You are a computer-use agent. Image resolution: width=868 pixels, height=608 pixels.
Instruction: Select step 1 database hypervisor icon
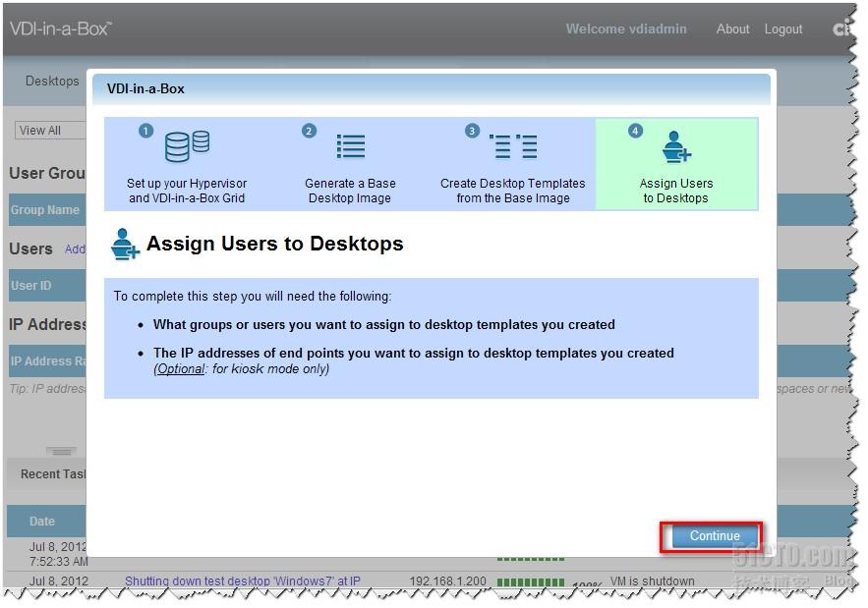click(x=187, y=146)
